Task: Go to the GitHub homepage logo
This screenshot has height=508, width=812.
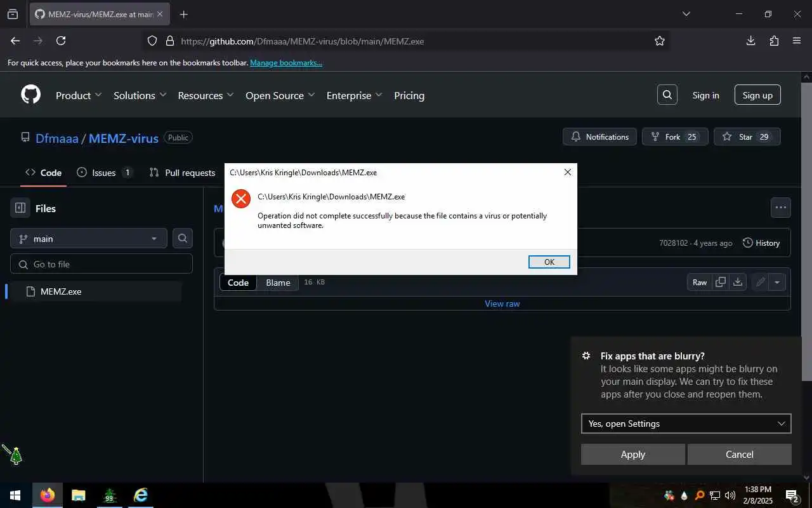Action: 30,95
